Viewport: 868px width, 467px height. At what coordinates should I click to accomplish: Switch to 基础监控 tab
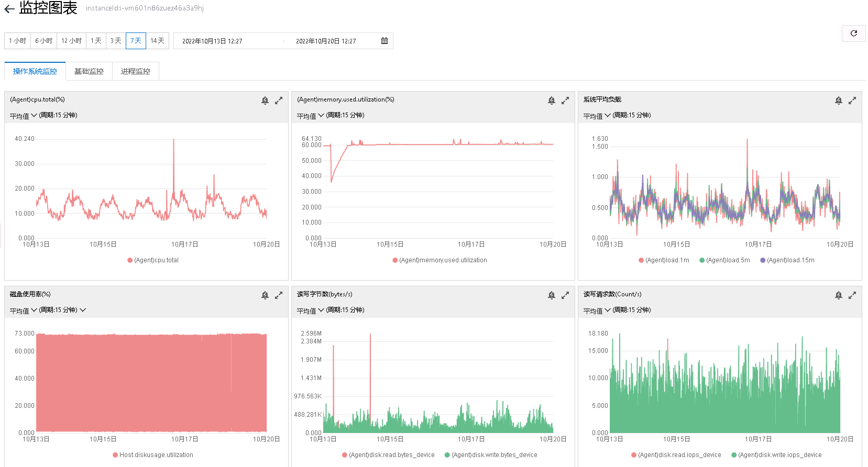[89, 71]
